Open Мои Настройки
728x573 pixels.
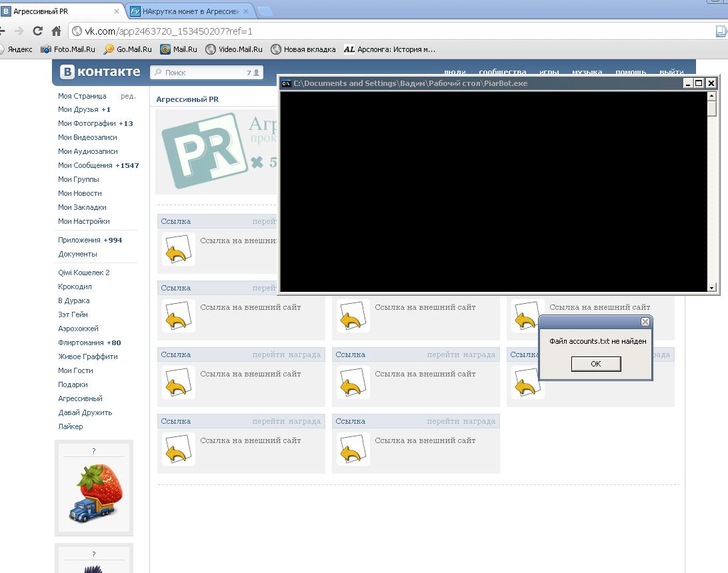pos(83,221)
